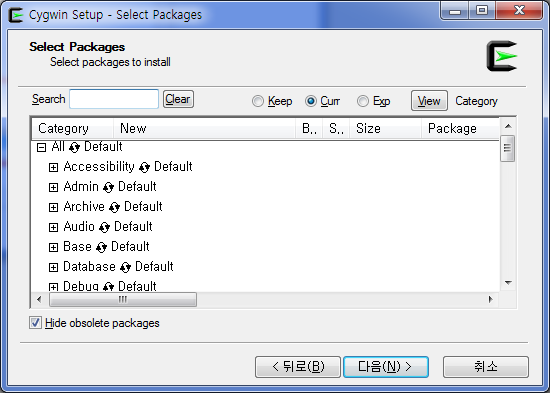
Task: Click the horizontal scrollbar thumb
Action: coord(123,300)
